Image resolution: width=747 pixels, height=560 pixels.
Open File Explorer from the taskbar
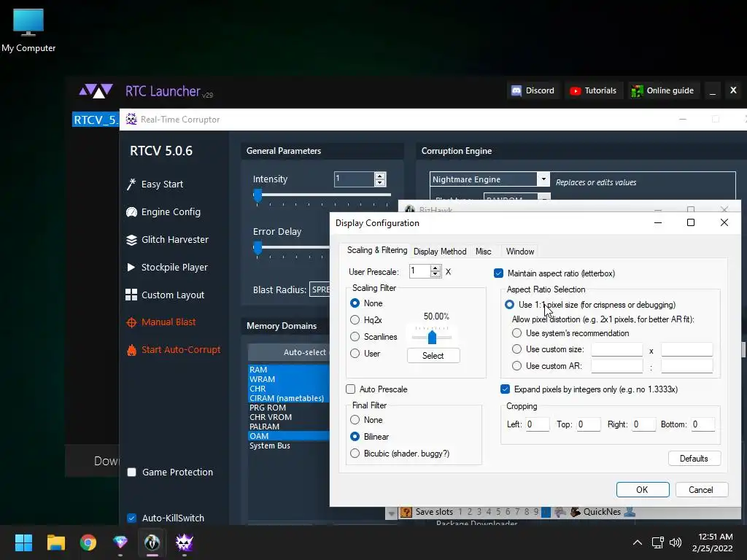pyautogui.click(x=55, y=542)
